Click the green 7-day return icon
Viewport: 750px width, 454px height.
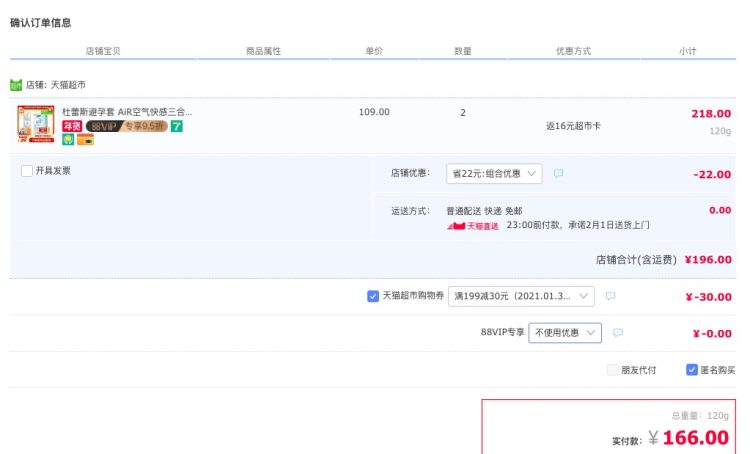[x=176, y=126]
